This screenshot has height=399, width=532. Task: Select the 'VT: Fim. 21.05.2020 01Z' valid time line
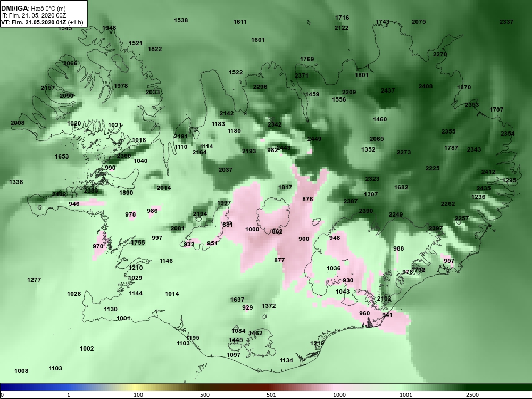click(x=34, y=23)
